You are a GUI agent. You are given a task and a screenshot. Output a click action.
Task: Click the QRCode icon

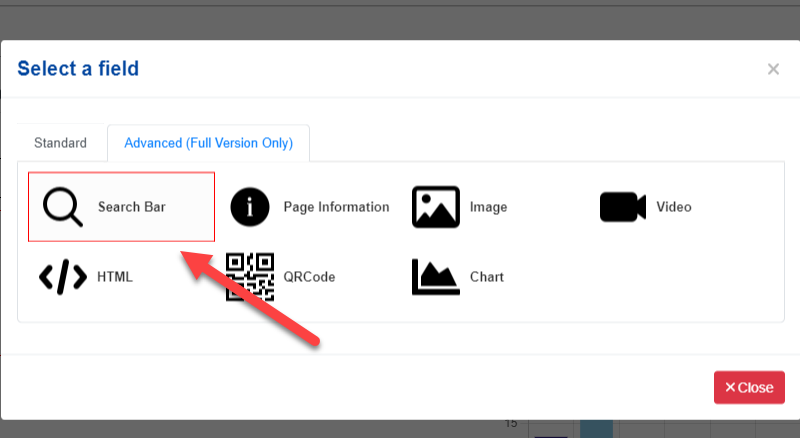(x=250, y=277)
